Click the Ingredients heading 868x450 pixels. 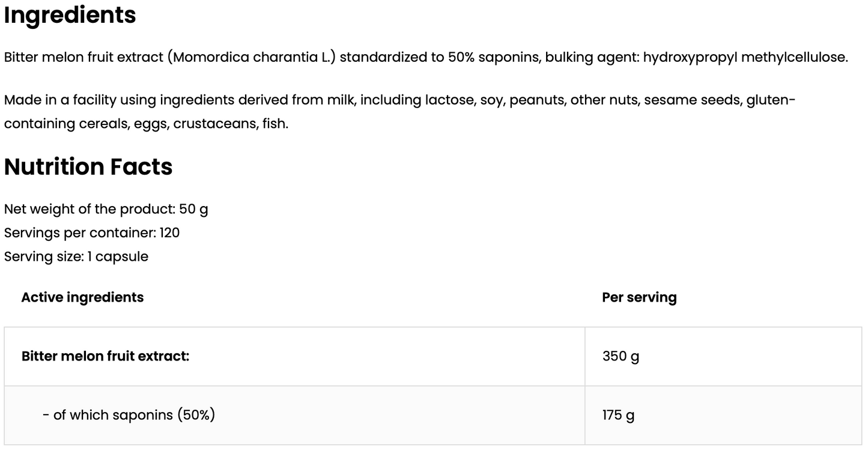click(x=70, y=16)
